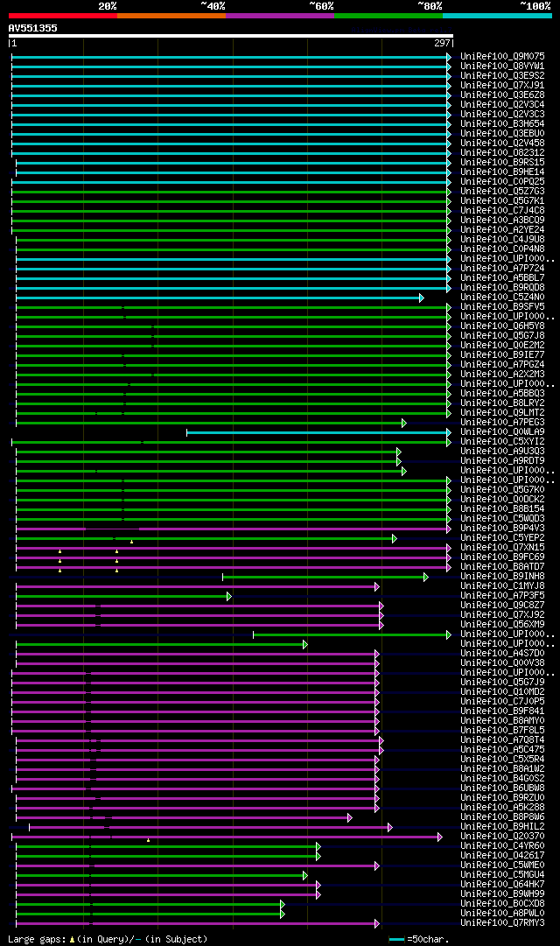Select label UniRef100_Q5G7K1

(x=502, y=201)
